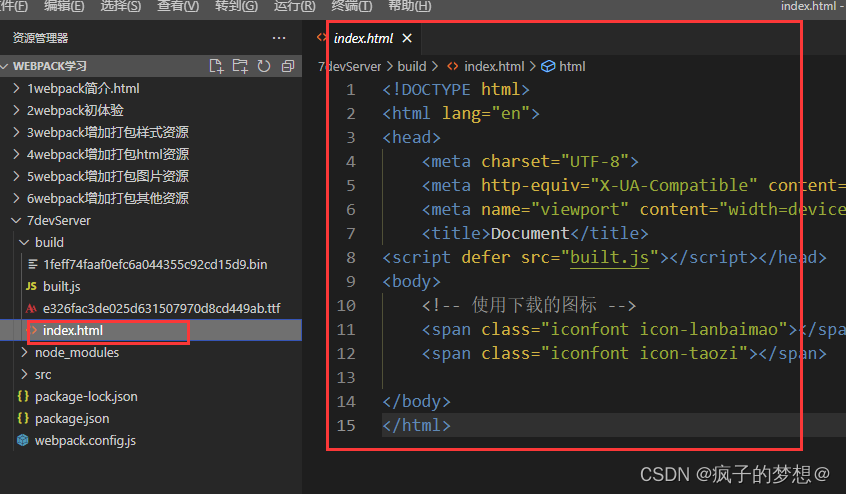Click the 使用下载的图标 comment on line 10

coord(534,305)
